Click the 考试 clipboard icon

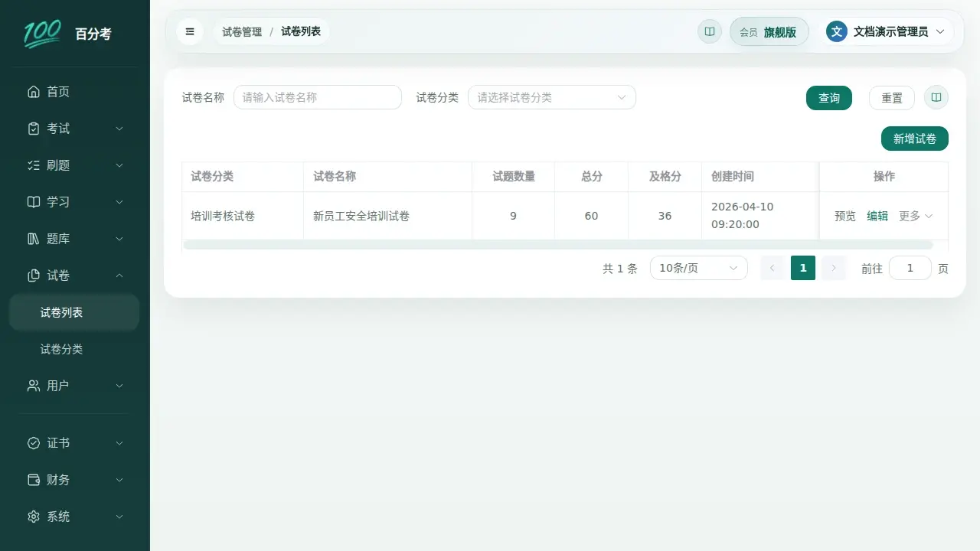[34, 129]
